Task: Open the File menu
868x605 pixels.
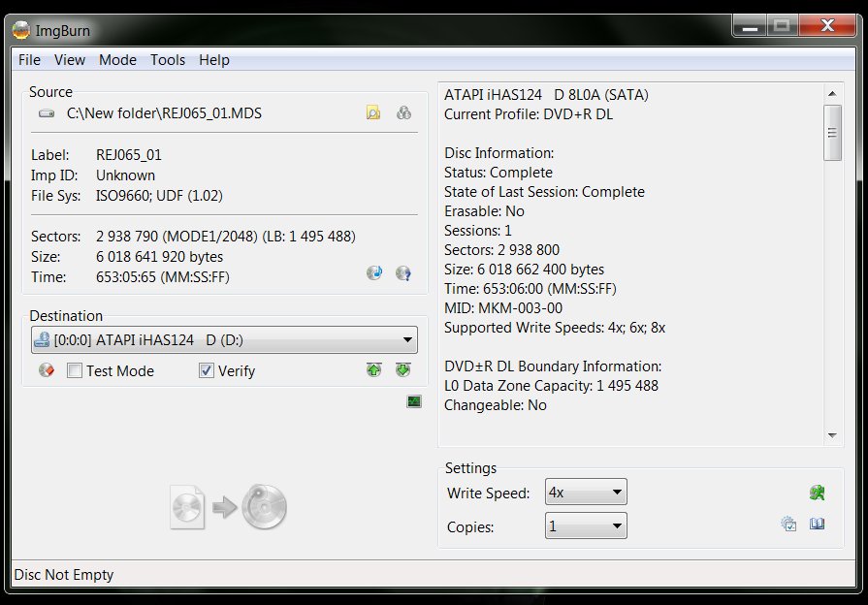Action: coord(29,60)
